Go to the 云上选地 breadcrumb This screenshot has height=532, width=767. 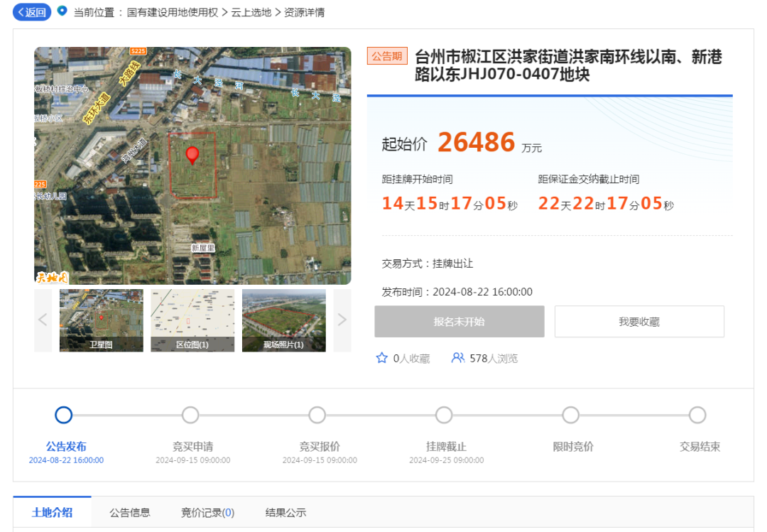(x=251, y=12)
